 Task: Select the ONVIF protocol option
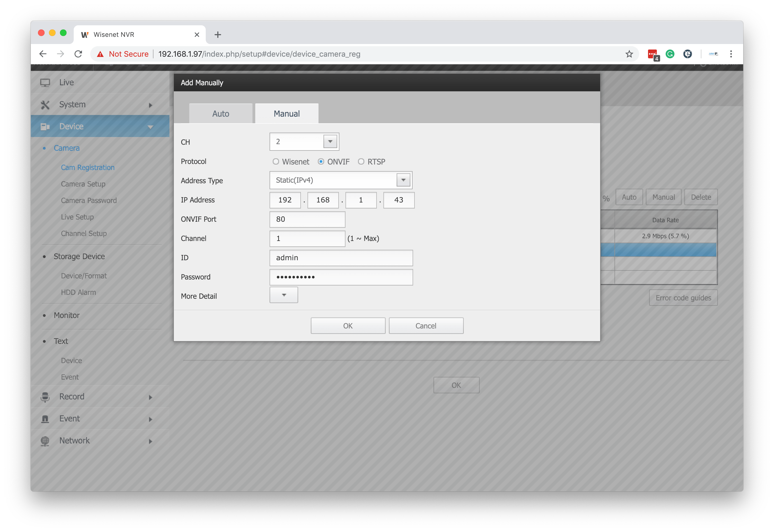[321, 162]
